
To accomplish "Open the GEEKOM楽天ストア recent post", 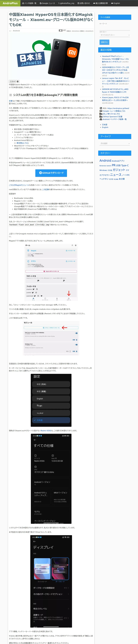I will 115,70.
